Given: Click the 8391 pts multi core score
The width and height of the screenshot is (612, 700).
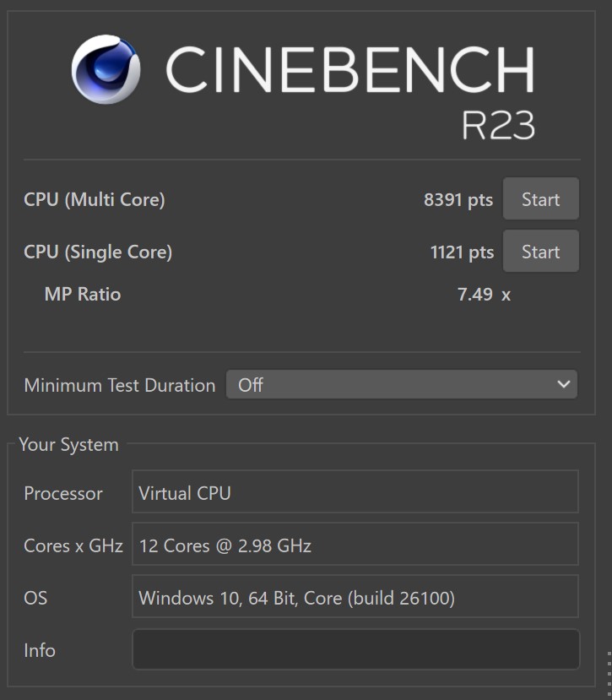Looking at the screenshot, I should pyautogui.click(x=458, y=199).
